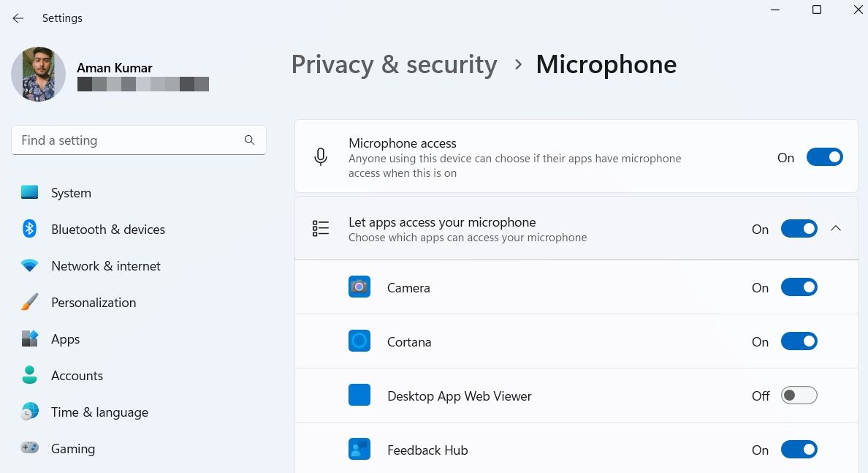Open the Network & internet category
Screen dimensions: 868x473
[106, 266]
